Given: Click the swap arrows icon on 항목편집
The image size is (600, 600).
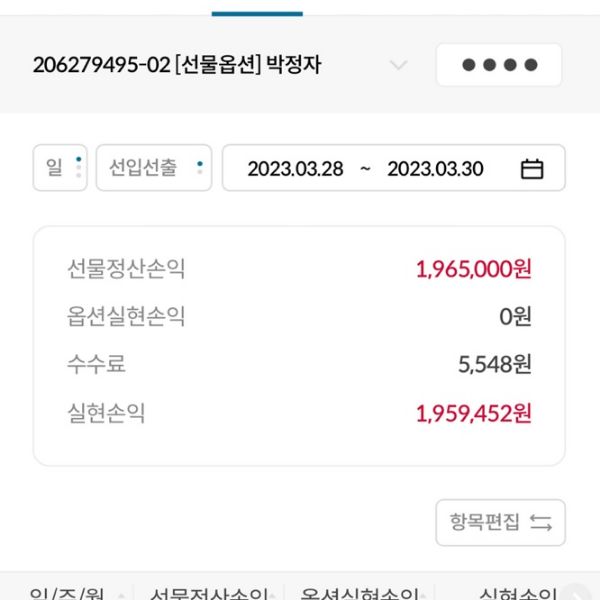Looking at the screenshot, I should (x=541, y=522).
